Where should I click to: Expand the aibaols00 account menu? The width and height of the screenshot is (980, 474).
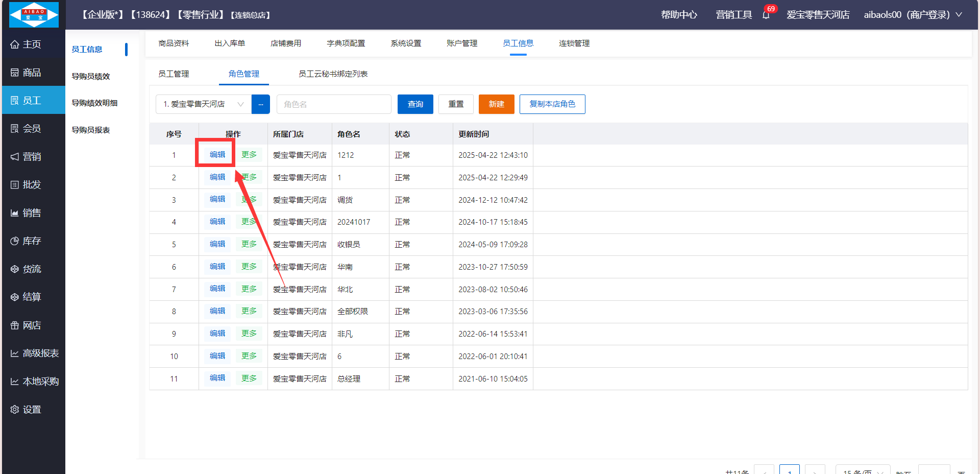[912, 15]
